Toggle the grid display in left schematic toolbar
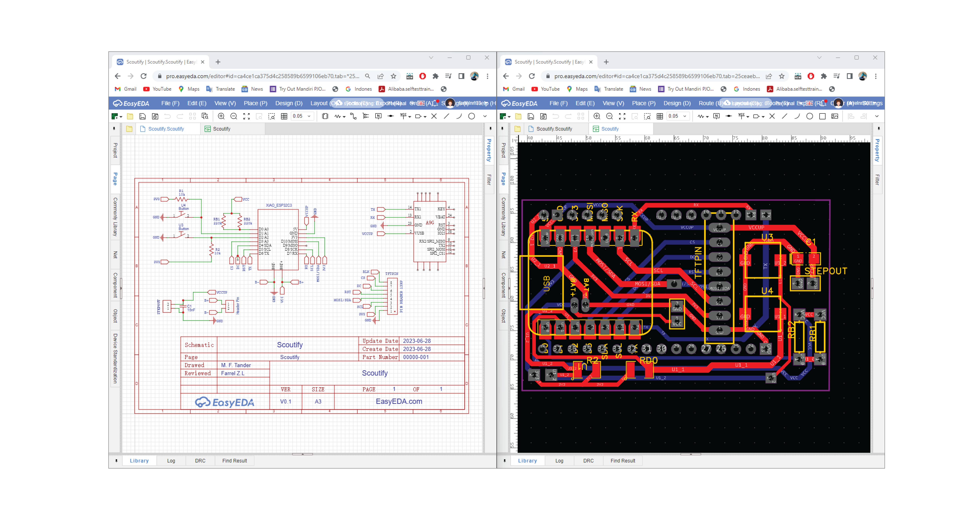 point(284,116)
